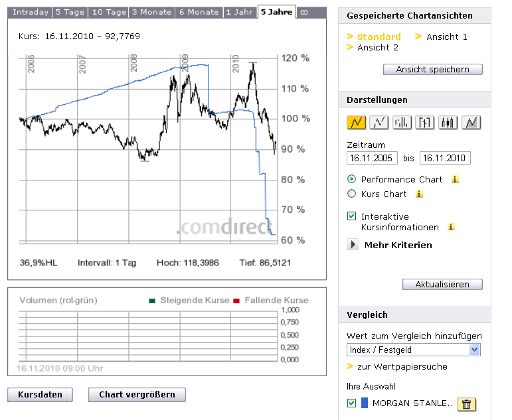This screenshot has height=420, width=512.
Task: Uncheck the MORGAN STANLEY comparison checkbox
Action: click(352, 403)
